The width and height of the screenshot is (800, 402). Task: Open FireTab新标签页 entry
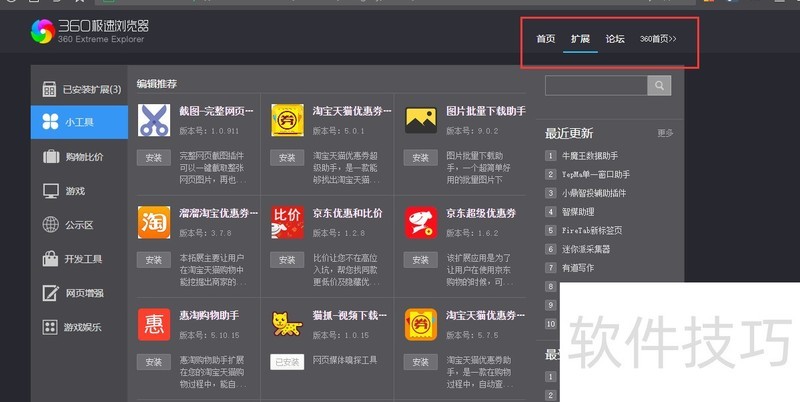click(x=592, y=231)
